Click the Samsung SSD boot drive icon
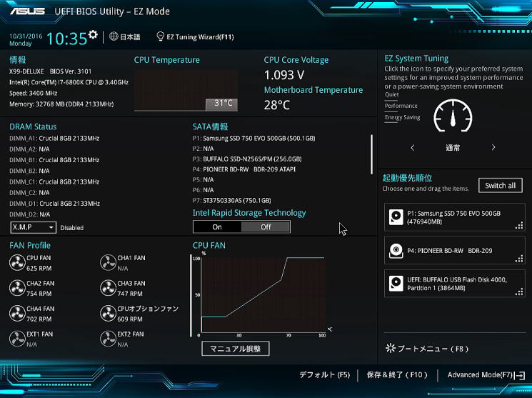532x398 pixels. [x=396, y=217]
